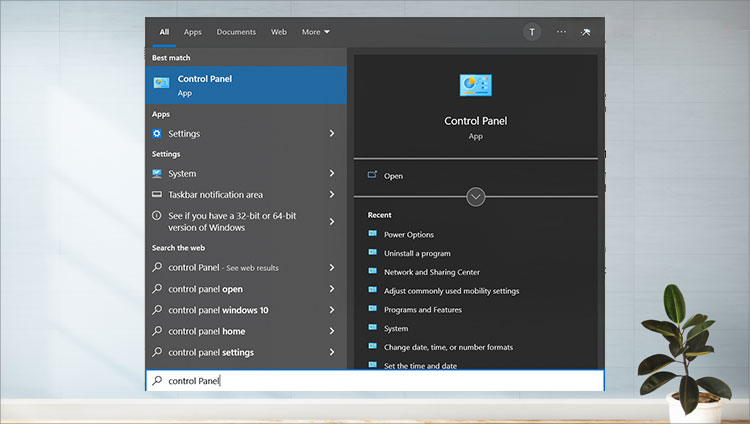Click the search icon beside 'control Panel - See web results'

pyautogui.click(x=157, y=267)
